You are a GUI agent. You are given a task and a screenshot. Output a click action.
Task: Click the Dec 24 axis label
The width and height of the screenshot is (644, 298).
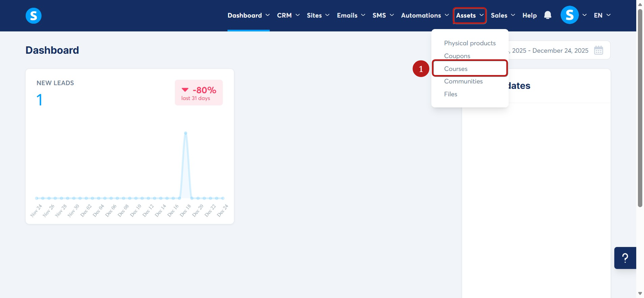[x=222, y=210]
